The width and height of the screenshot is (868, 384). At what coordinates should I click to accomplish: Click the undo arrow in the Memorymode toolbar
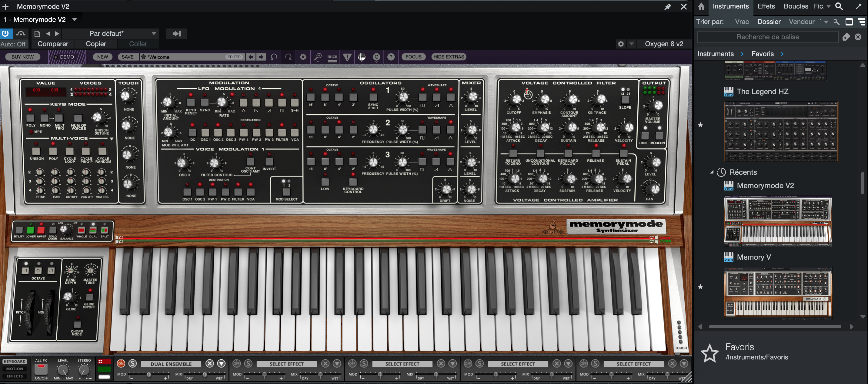274,57
